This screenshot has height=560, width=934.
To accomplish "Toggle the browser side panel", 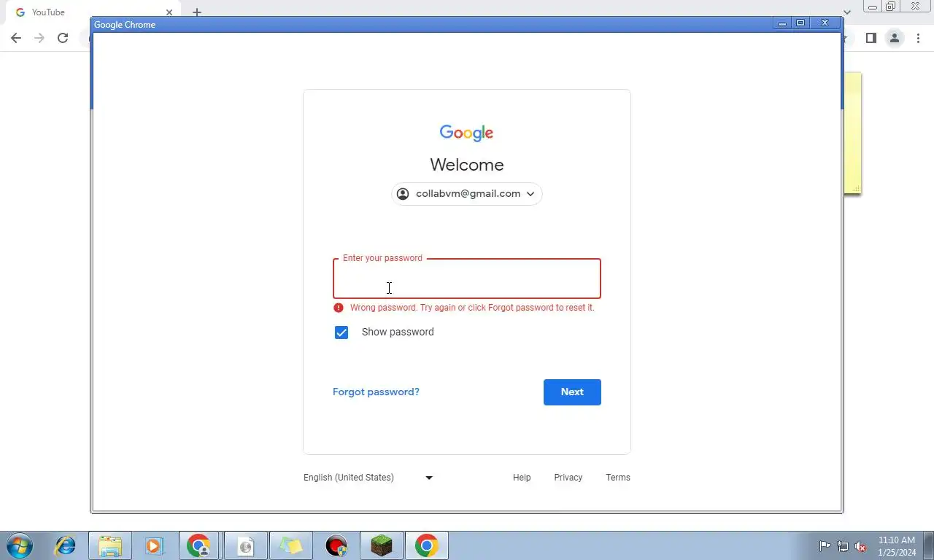I will point(871,38).
